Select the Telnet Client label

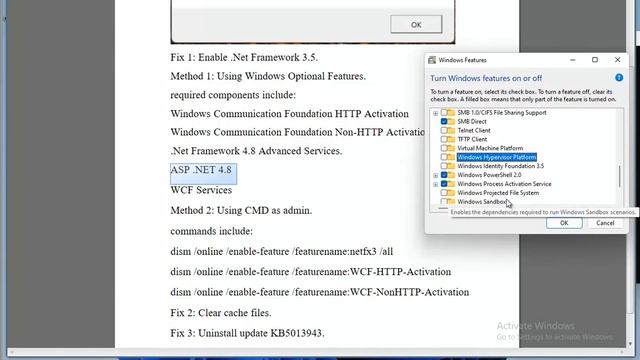point(474,131)
